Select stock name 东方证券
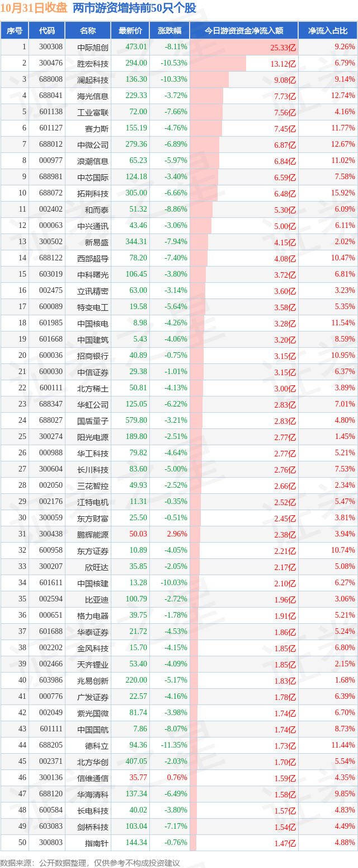 (93, 551)
